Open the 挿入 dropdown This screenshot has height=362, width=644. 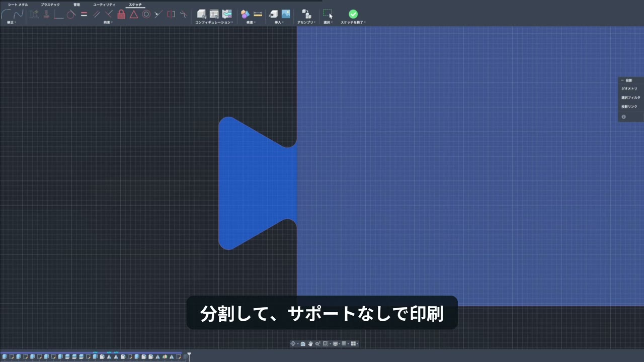point(279,22)
